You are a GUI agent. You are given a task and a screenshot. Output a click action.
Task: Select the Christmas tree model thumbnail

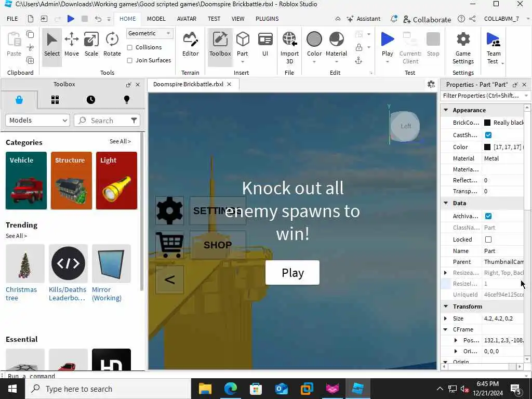25,263
